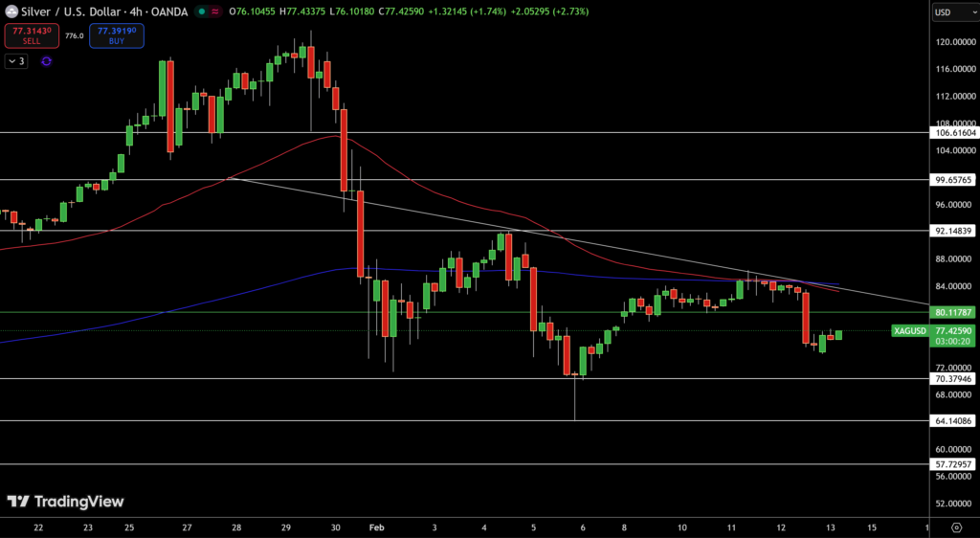Click the TradingView logo
Image resolution: width=980 pixels, height=538 pixels.
click(65, 502)
